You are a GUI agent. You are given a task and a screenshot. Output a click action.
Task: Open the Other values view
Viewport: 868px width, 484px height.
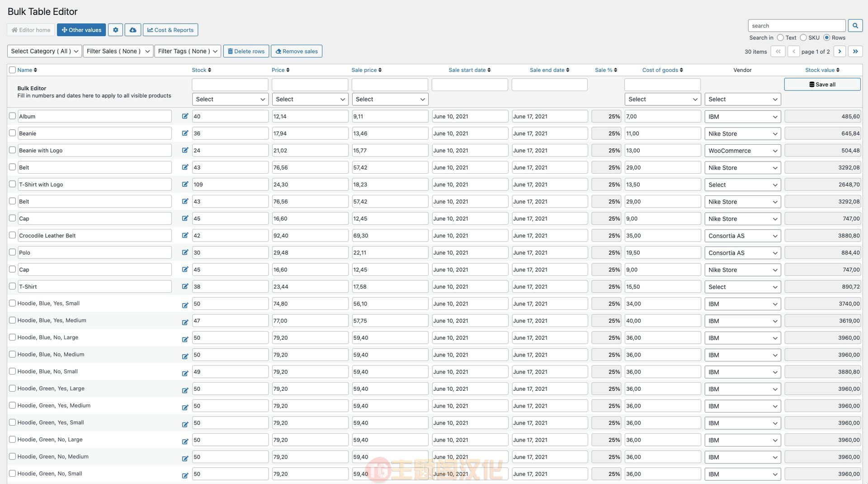tap(81, 30)
